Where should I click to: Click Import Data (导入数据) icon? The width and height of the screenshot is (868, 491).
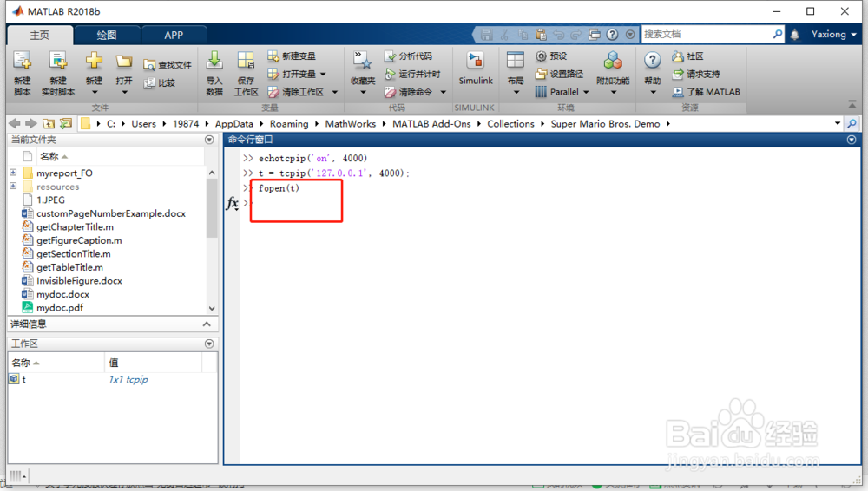pyautogui.click(x=214, y=61)
